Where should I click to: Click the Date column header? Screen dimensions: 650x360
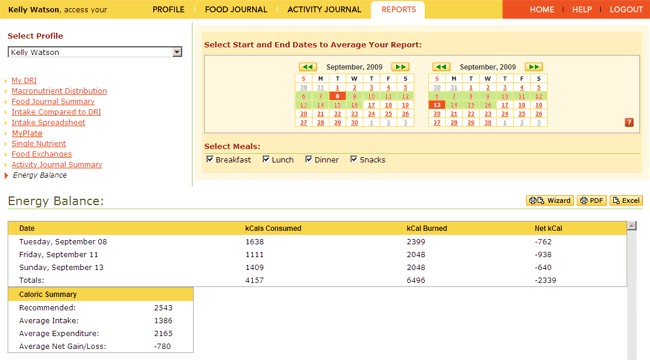pos(27,229)
